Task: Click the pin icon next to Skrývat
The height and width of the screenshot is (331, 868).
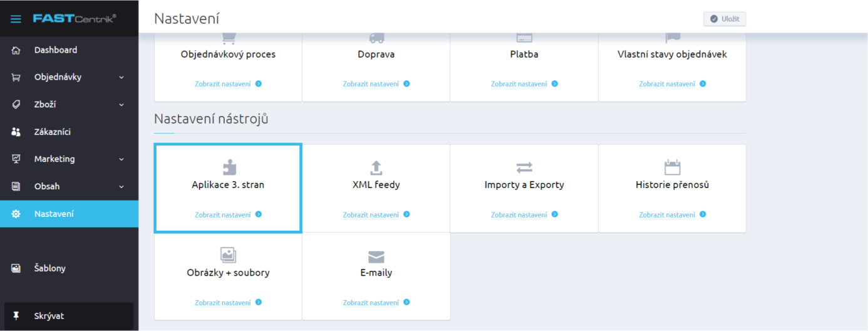Action: click(16, 316)
